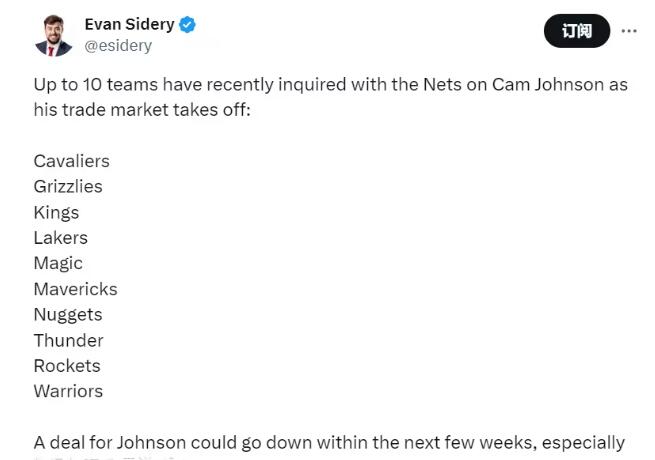
Task: Click the Warriors entry at list end
Action: [x=68, y=391]
